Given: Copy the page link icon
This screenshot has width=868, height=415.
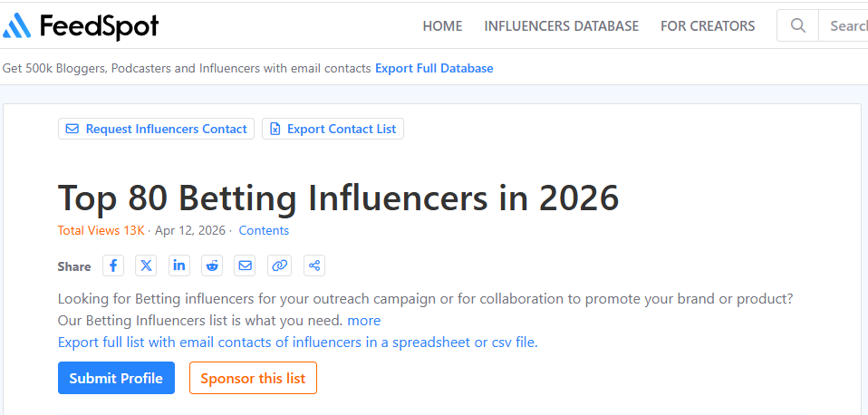Looking at the screenshot, I should [280, 265].
